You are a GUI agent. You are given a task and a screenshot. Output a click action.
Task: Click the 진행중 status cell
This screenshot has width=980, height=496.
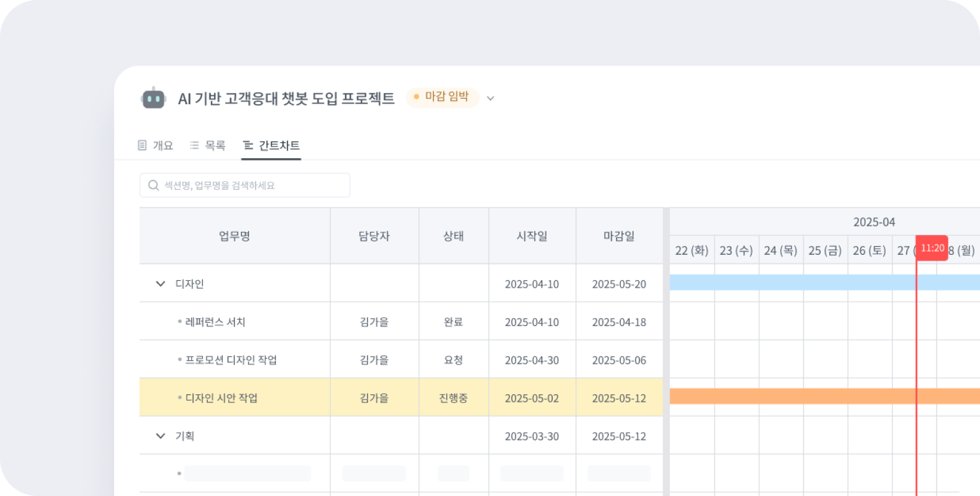point(453,398)
